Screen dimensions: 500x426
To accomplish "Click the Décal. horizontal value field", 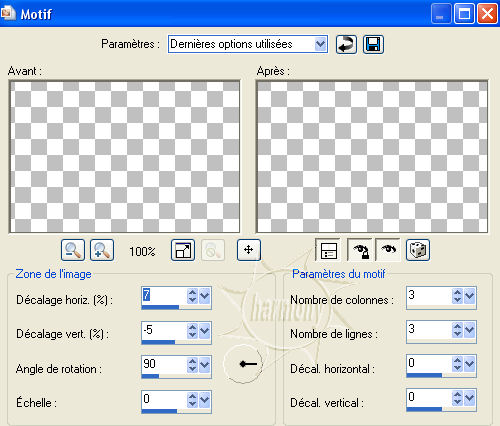I will [429, 363].
